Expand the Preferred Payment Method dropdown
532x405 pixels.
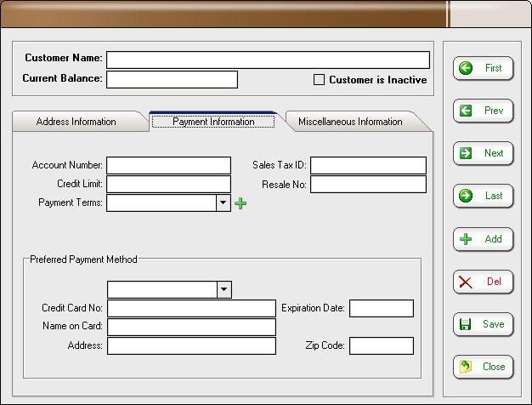pos(224,289)
